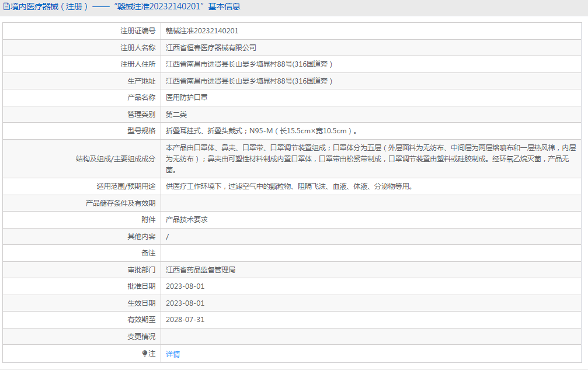This screenshot has height=370, width=588.
Task: Click the 型号规格 value N95-M text
Action: coord(262,131)
